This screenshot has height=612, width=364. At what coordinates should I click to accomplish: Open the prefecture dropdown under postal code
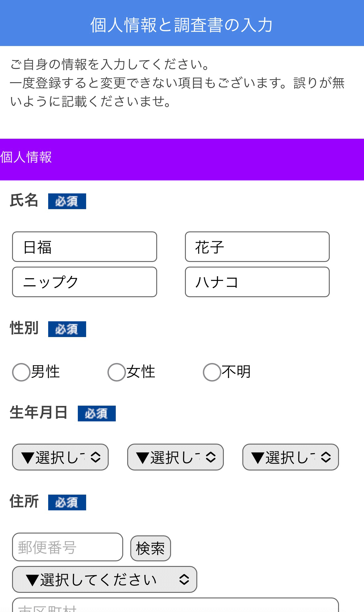tap(104, 580)
